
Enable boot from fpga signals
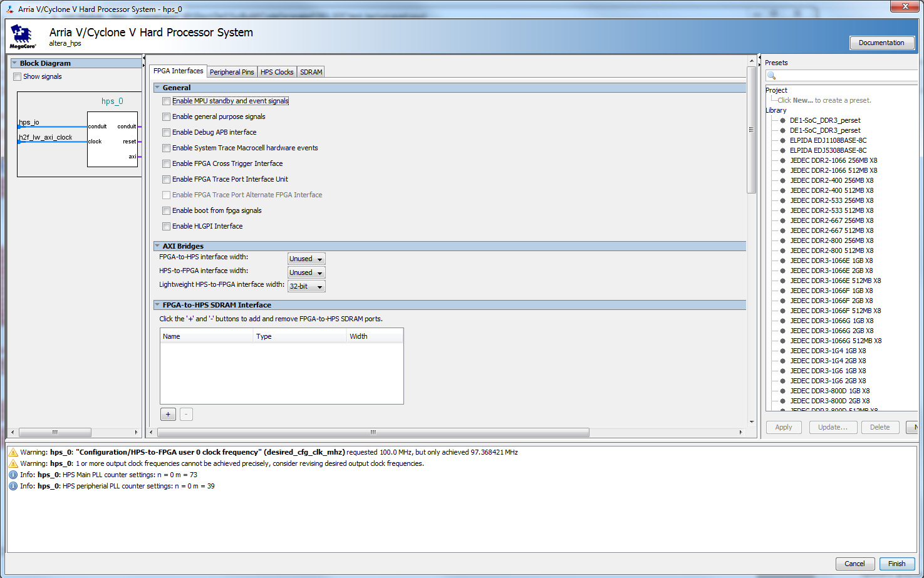(166, 210)
